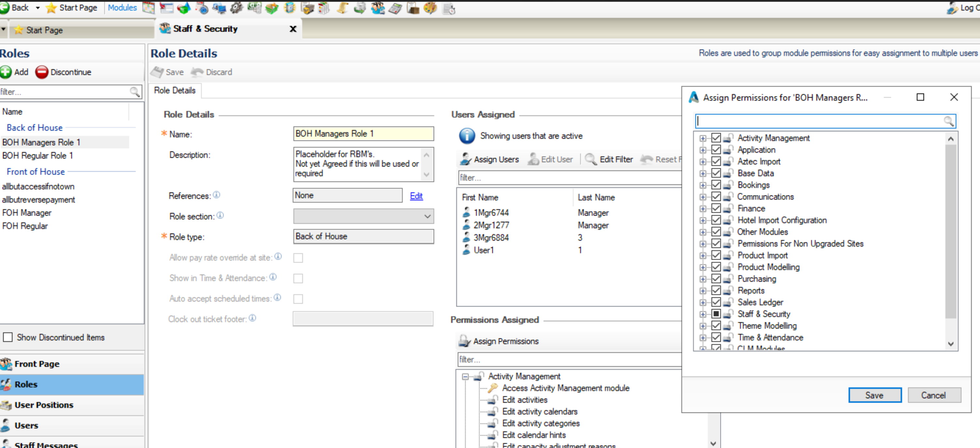
Task: Expand the Aztec Import tree node
Action: [703, 162]
